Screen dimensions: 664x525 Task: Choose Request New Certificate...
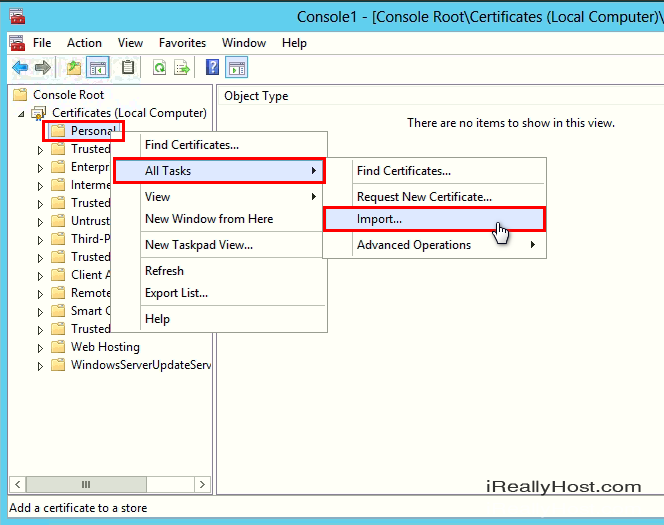tap(434, 196)
